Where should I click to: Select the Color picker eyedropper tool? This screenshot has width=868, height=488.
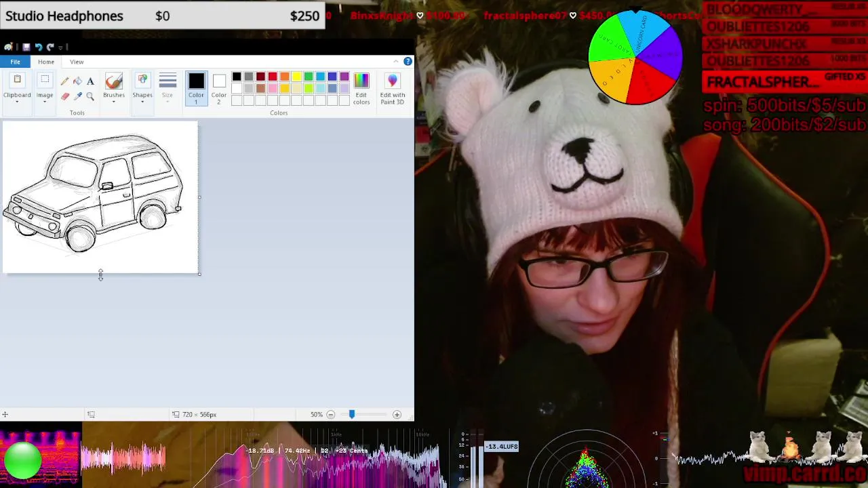[77, 96]
